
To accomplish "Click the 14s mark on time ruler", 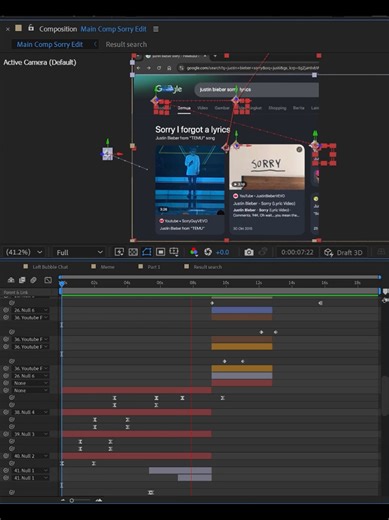I will (x=292, y=283).
